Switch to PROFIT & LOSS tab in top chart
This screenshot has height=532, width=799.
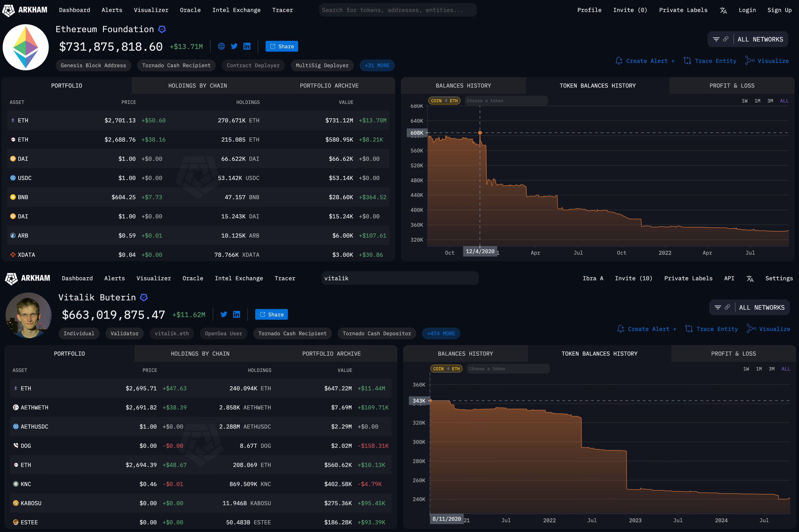point(732,86)
